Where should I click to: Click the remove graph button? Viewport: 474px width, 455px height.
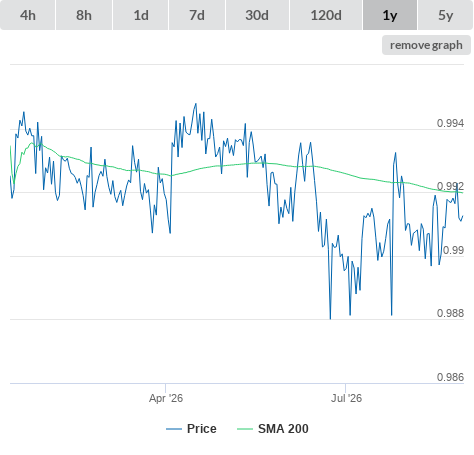point(426,45)
